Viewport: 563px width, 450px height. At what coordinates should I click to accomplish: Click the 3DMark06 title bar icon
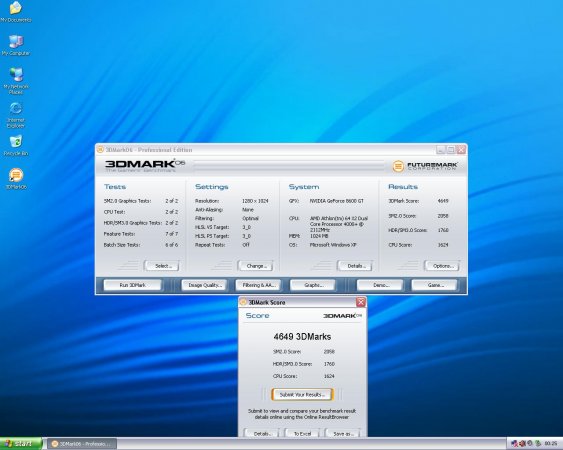101,149
